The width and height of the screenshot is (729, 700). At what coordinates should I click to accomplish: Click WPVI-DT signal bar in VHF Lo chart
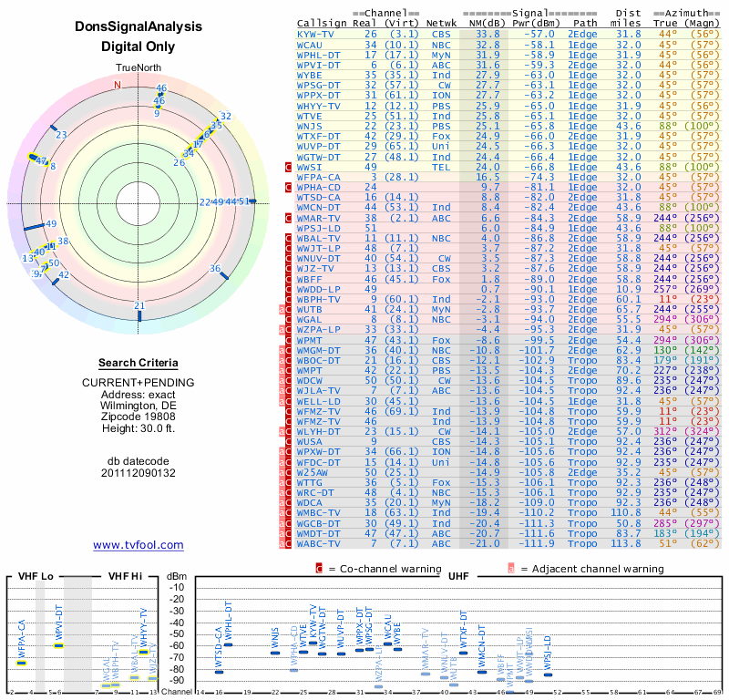pos(59,645)
